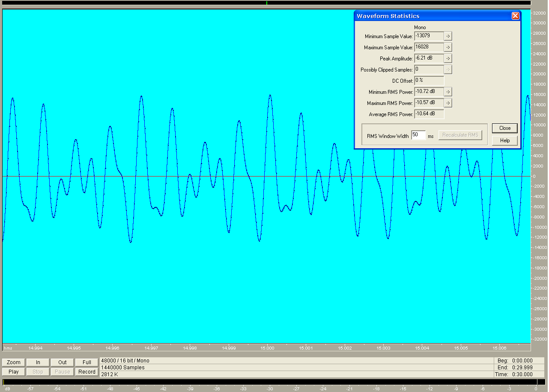
Task: Zoom Out of the waveform
Action: [x=63, y=362]
